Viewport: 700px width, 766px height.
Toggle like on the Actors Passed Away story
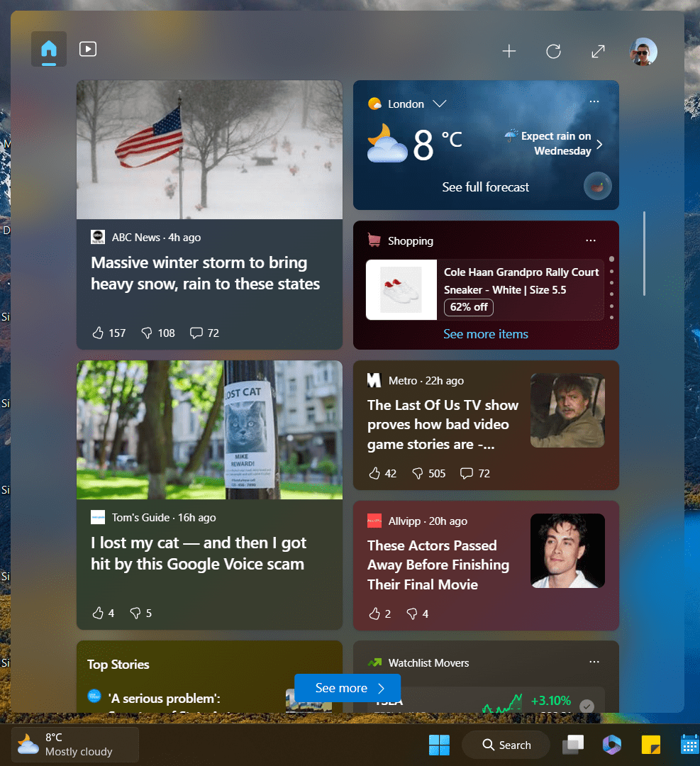(374, 614)
